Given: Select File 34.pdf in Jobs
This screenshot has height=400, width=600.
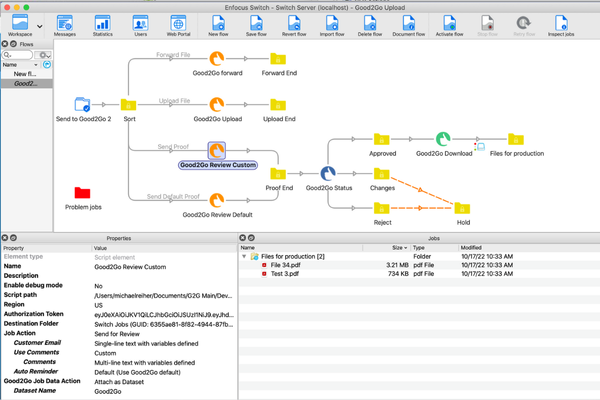Looking at the screenshot, I should pos(285,265).
